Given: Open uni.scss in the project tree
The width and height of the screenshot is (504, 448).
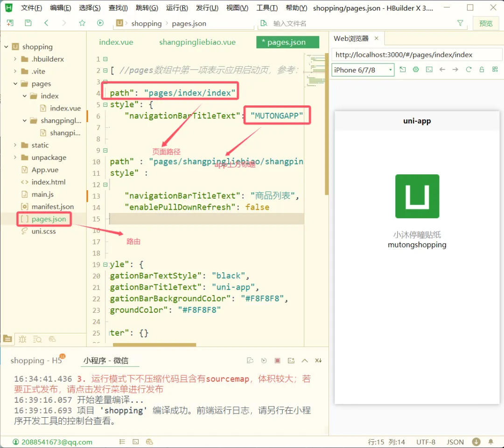Looking at the screenshot, I should coord(43,231).
